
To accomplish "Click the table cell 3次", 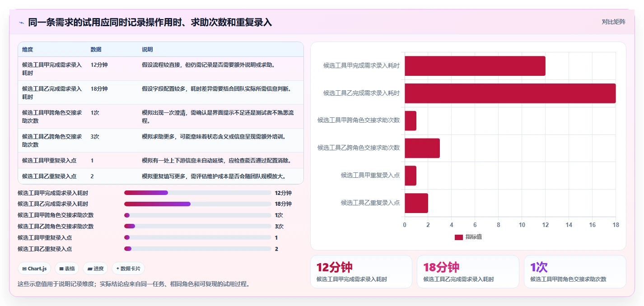I will [95, 137].
